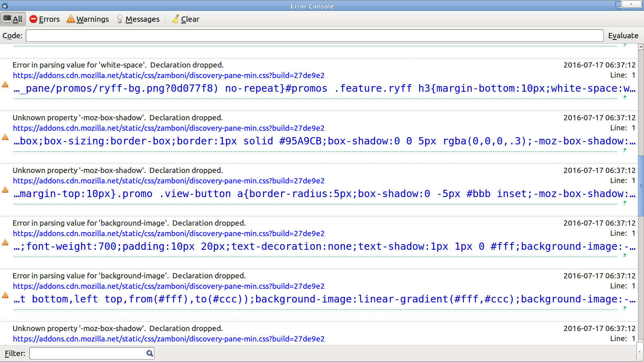Select code line starting '…;font-weight:700;padding'
Viewport: 644px width, 362px height.
click(x=324, y=247)
